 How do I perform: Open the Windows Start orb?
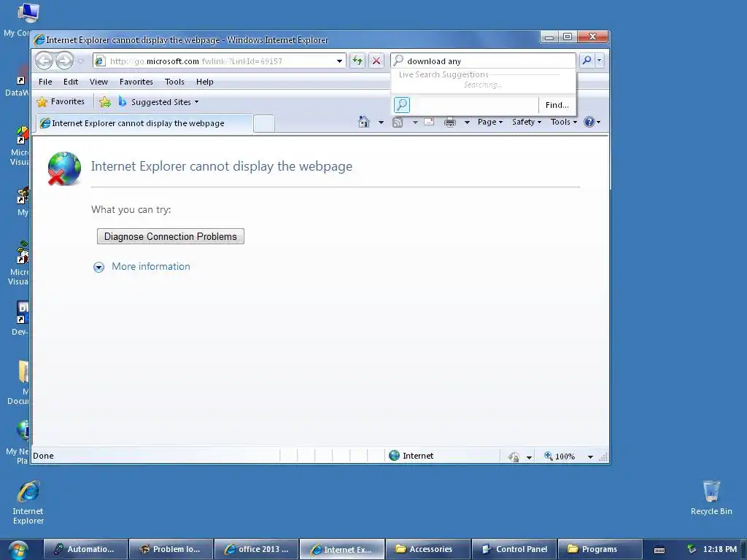click(18, 551)
